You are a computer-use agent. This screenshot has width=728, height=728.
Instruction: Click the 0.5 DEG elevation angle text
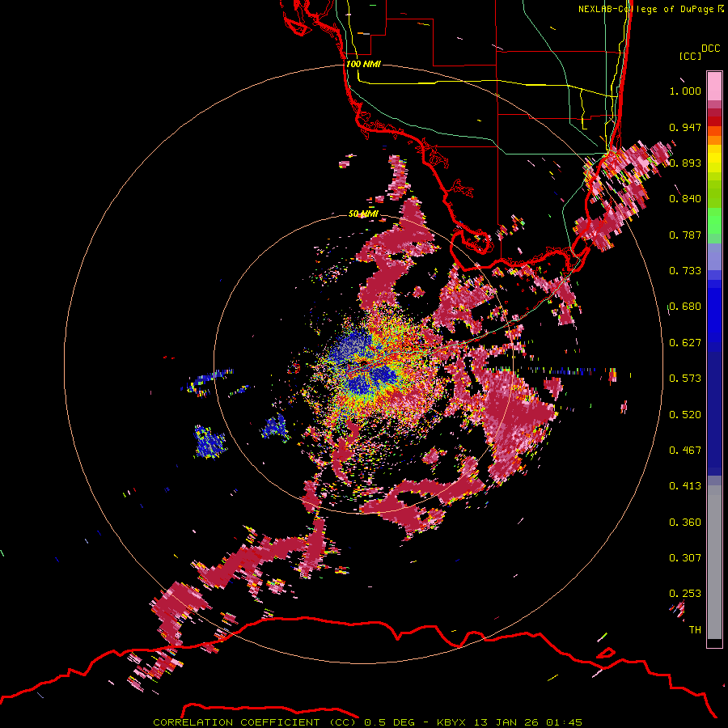click(x=388, y=722)
